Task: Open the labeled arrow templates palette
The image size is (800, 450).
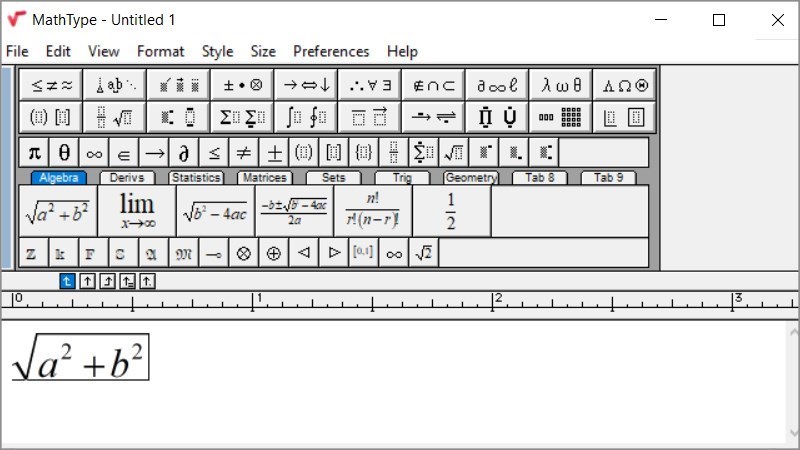Action: [433, 117]
